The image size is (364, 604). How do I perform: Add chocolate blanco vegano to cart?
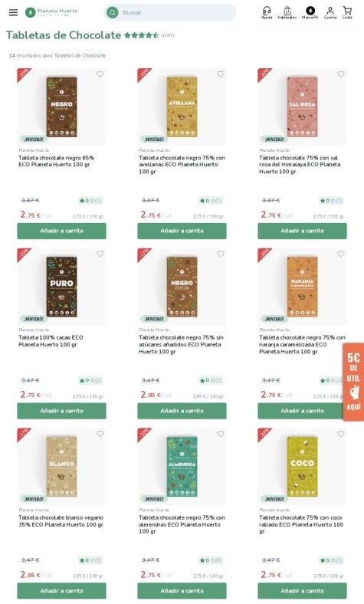click(61, 590)
